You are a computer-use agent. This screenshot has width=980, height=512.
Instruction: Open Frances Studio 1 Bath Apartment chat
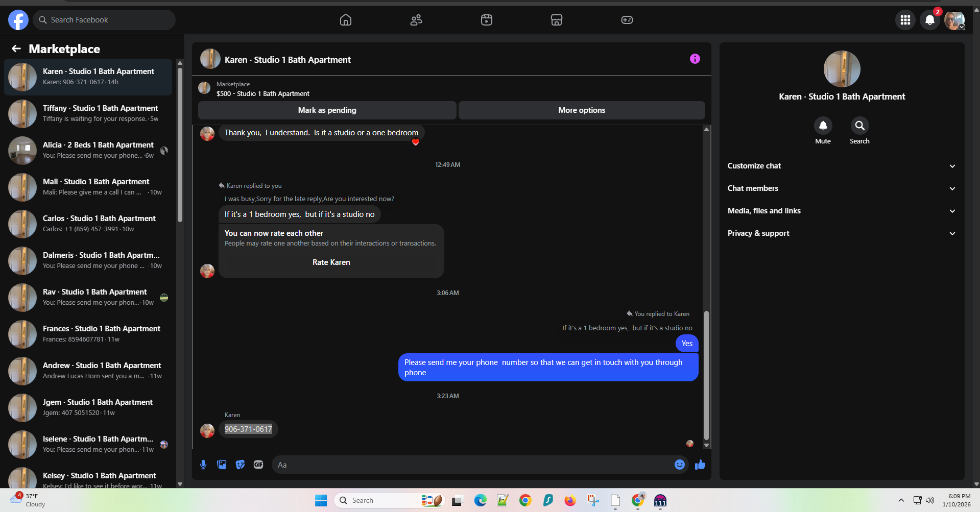tap(88, 334)
